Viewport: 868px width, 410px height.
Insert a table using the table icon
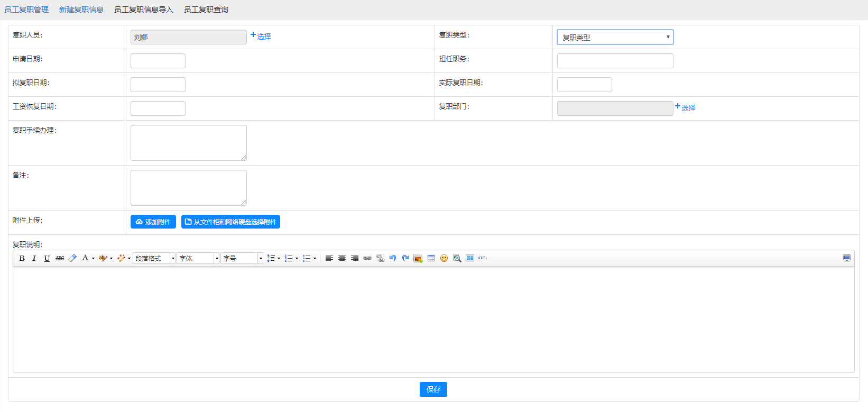coord(431,258)
